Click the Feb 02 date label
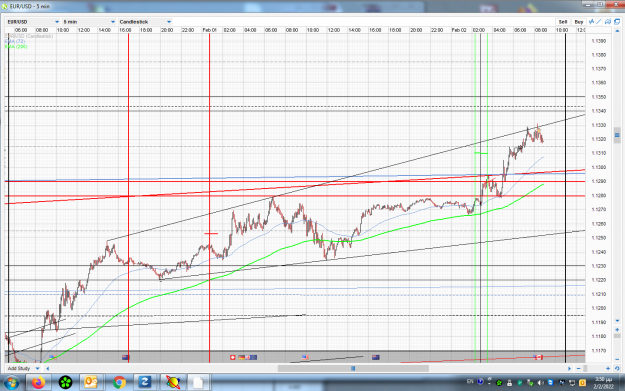 459,30
